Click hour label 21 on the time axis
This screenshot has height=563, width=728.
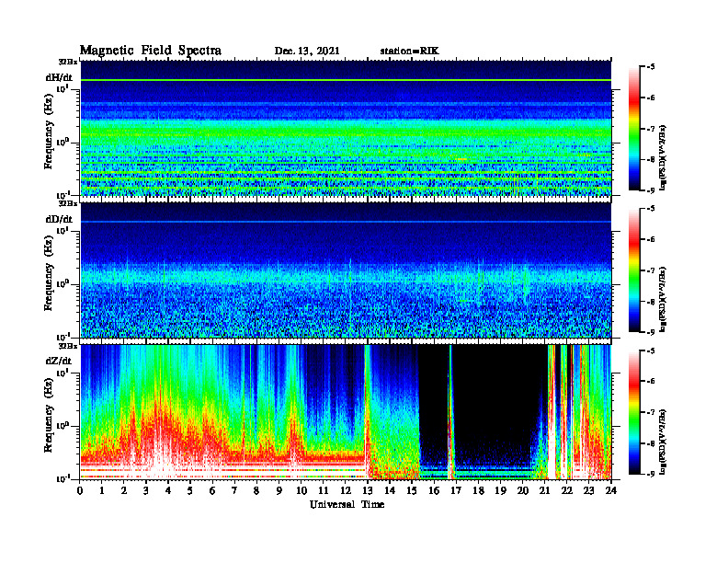click(544, 491)
